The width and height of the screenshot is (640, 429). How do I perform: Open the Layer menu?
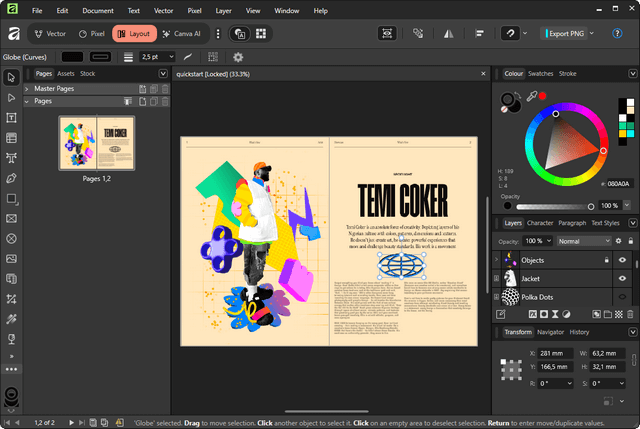(223, 11)
